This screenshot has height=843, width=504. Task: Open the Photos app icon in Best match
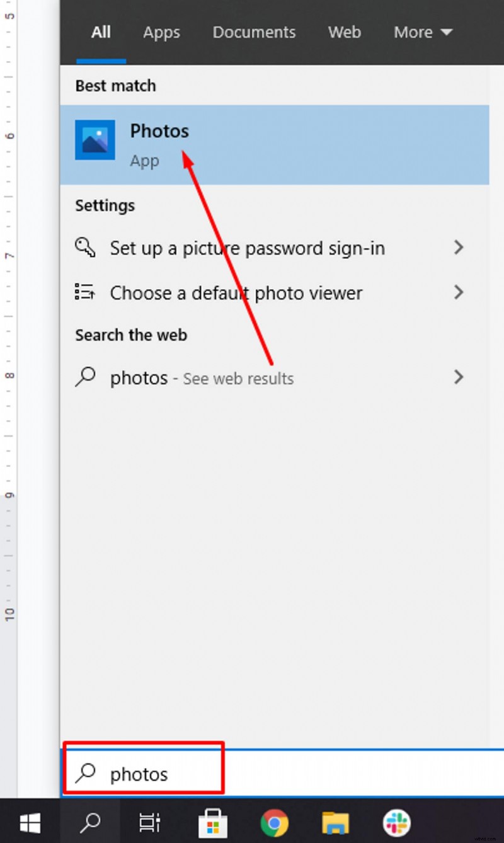pyautogui.click(x=94, y=140)
